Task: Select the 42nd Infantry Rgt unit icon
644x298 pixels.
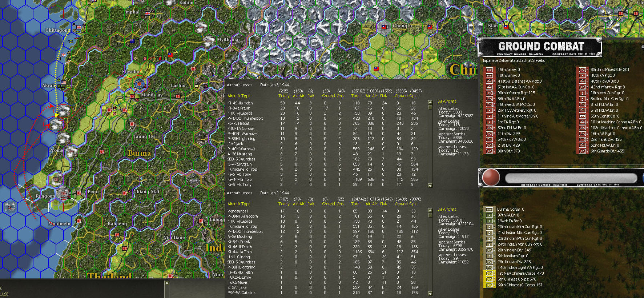Action: pos(582,87)
